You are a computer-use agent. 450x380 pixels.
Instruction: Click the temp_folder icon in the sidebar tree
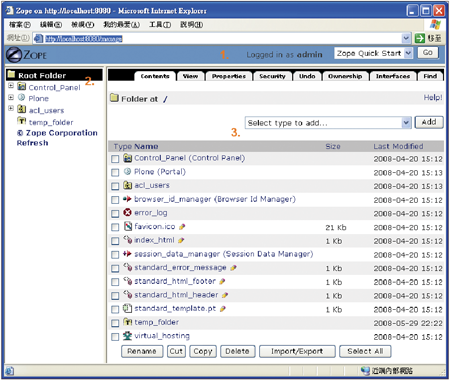tap(22, 121)
